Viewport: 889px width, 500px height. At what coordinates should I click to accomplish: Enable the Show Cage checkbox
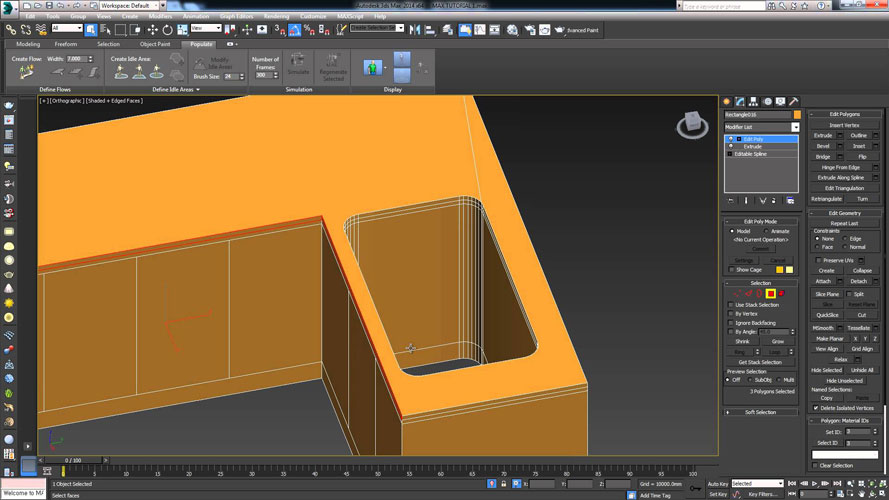click(731, 270)
